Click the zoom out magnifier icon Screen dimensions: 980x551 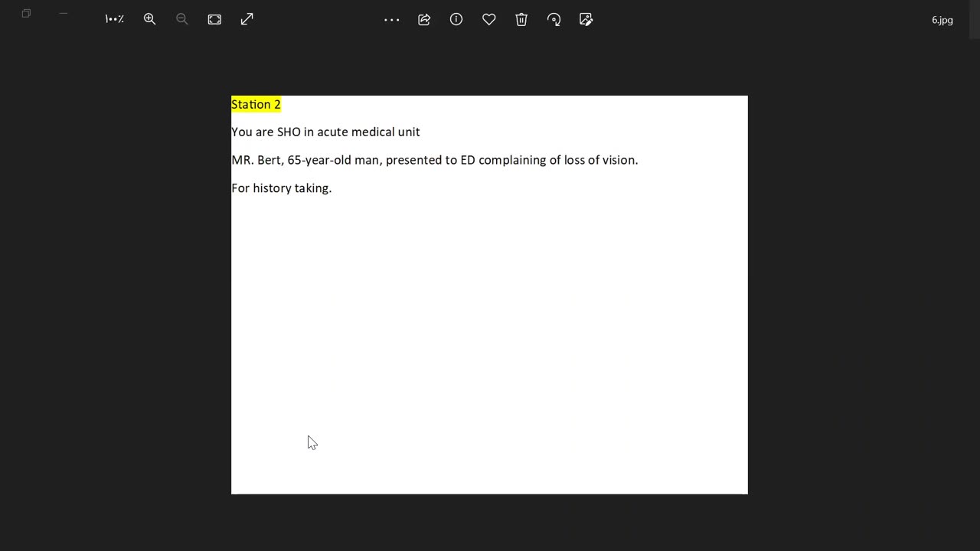[181, 19]
